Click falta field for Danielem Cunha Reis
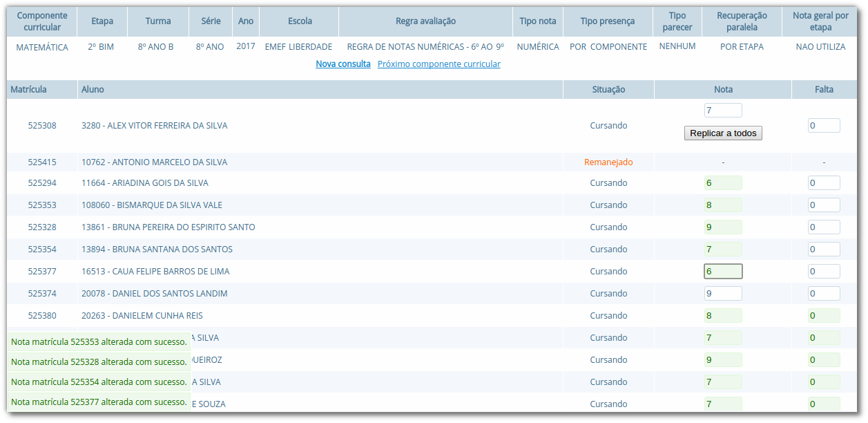 tap(823, 316)
